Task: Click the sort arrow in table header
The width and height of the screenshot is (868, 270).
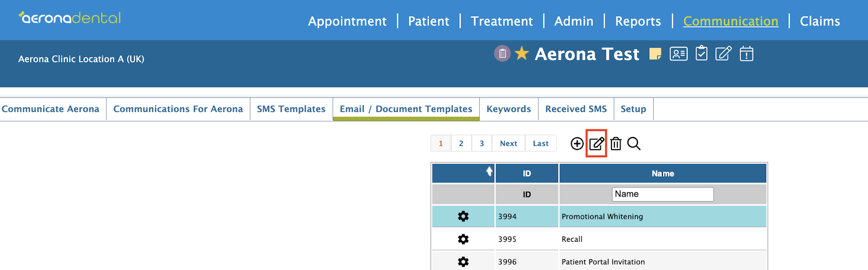Action: point(489,171)
